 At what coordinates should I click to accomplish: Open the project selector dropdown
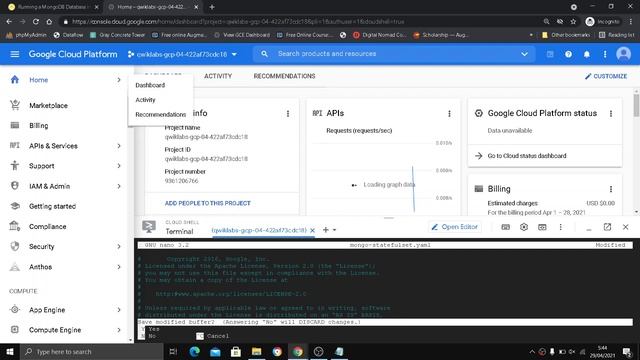[182, 54]
